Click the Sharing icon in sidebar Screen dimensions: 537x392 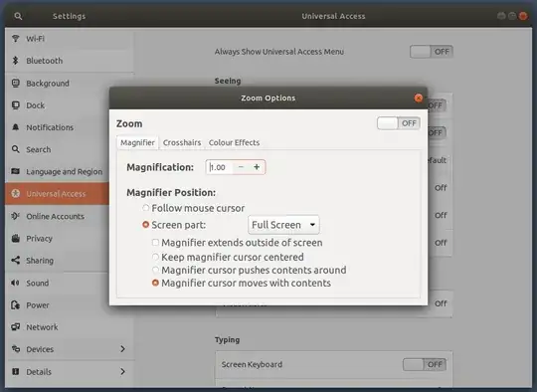coord(15,260)
